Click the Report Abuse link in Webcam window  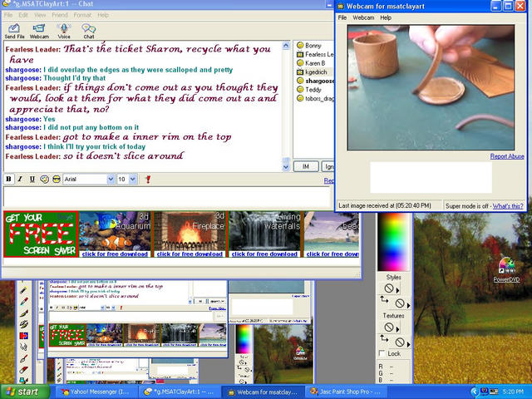tap(507, 156)
